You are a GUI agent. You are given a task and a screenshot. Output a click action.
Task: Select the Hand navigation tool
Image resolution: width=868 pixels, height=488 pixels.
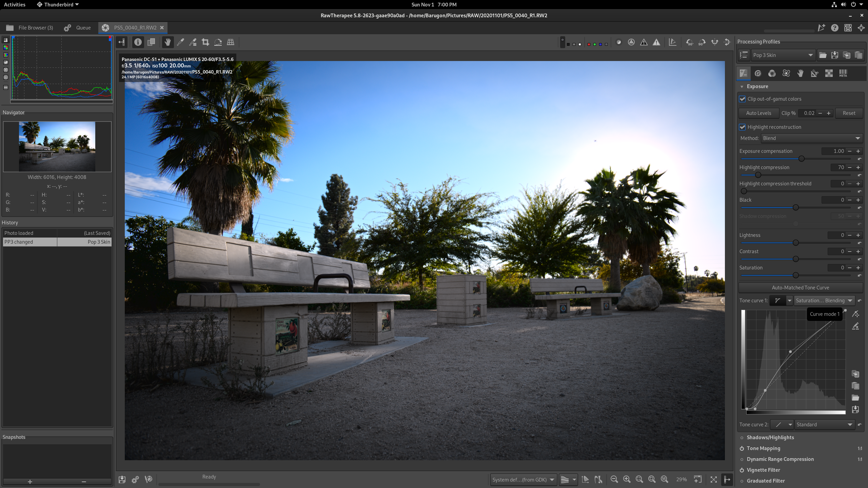pyautogui.click(x=167, y=42)
